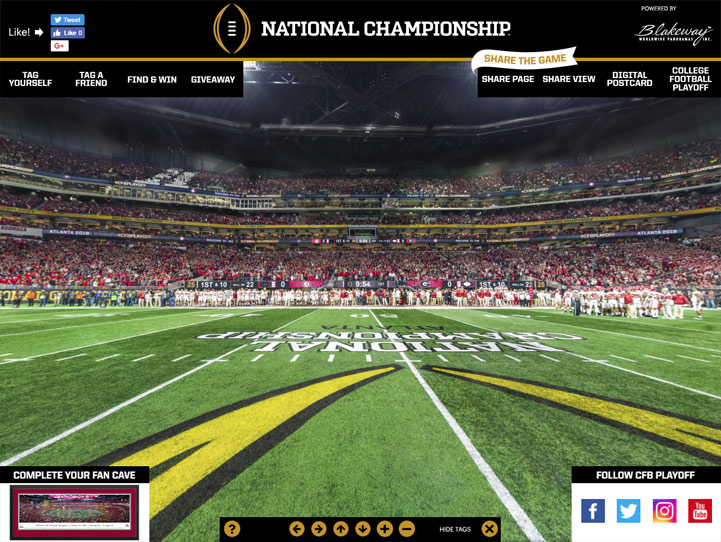721x542 pixels.
Task: Open the help question mark icon
Action: pyautogui.click(x=232, y=529)
